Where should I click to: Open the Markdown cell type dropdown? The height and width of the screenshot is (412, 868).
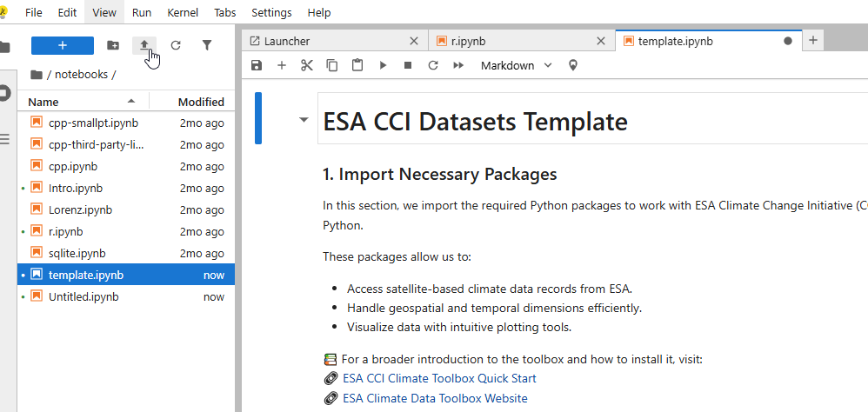[516, 65]
